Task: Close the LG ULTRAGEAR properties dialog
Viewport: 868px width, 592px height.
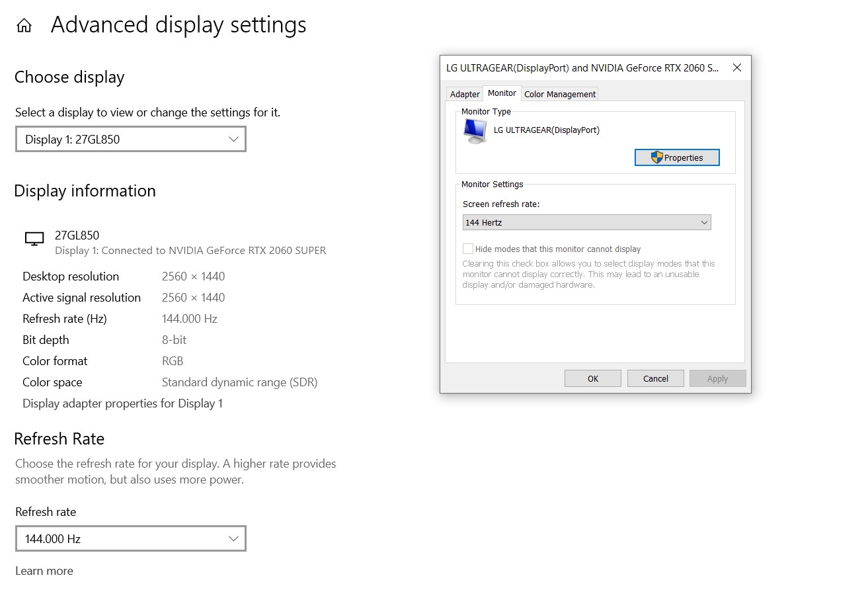Action: 737,67
